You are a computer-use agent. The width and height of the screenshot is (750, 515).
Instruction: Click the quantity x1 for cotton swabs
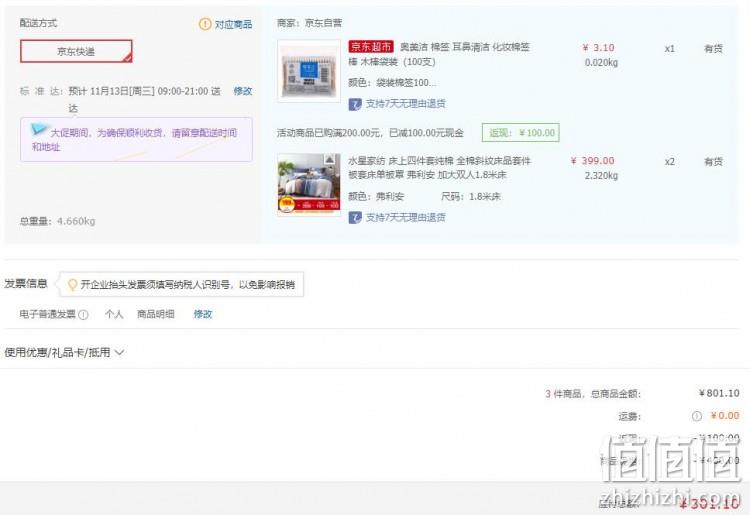click(x=670, y=48)
